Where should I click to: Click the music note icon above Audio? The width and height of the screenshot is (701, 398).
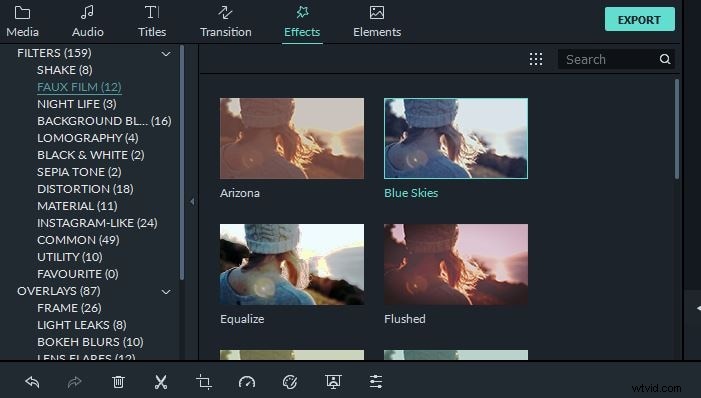[x=87, y=13]
